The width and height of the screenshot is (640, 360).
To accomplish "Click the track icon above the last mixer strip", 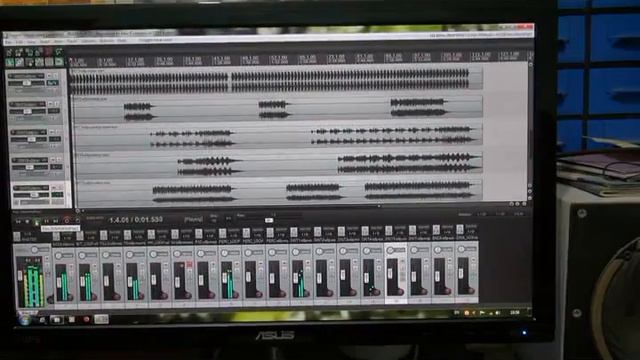I will pyautogui.click(x=460, y=229).
